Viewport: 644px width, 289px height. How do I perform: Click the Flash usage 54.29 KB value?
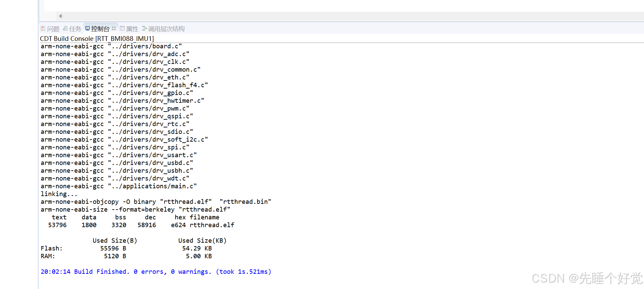[197, 248]
